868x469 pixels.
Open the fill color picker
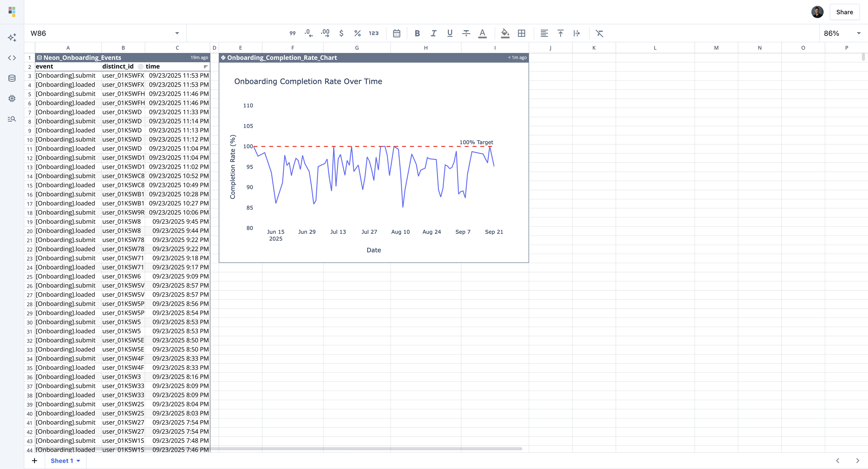(x=505, y=33)
